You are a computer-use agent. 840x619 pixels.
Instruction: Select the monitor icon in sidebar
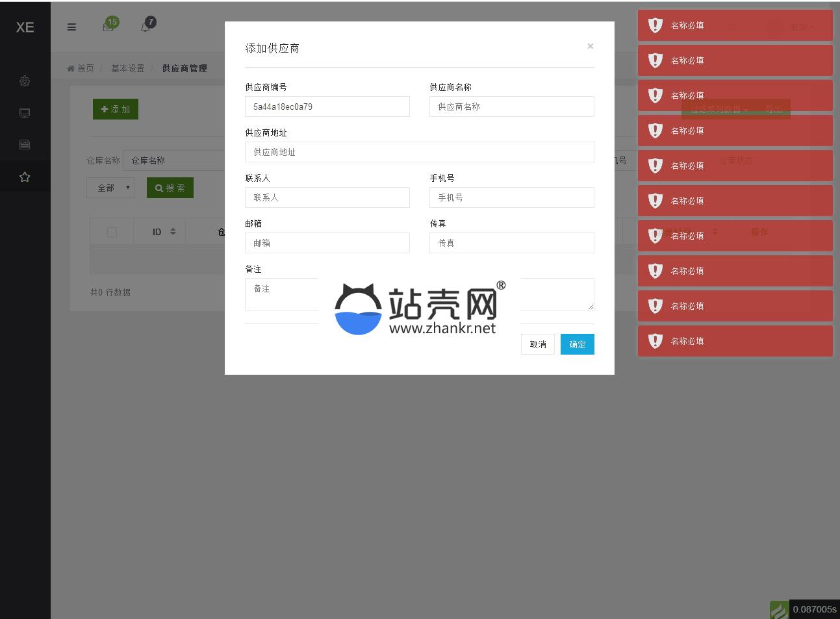pos(25,113)
